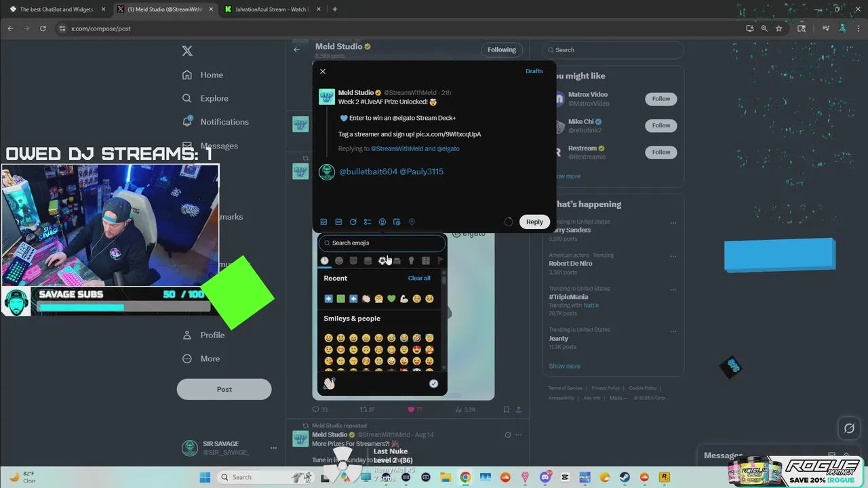Open the GIF picker in reply toolbar
Image resolution: width=868 pixels, height=488 pixels.
tap(338, 222)
